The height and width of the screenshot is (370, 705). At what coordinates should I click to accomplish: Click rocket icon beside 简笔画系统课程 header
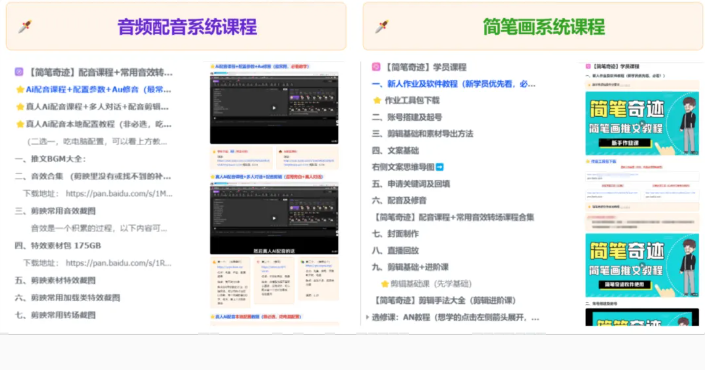point(382,27)
